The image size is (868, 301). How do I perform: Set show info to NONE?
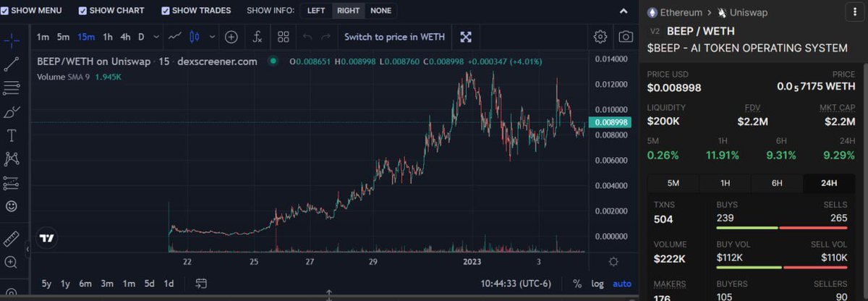pyautogui.click(x=380, y=11)
